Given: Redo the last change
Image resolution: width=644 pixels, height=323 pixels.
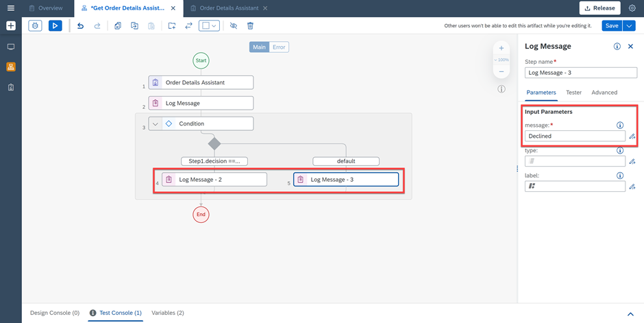Looking at the screenshot, I should point(97,26).
